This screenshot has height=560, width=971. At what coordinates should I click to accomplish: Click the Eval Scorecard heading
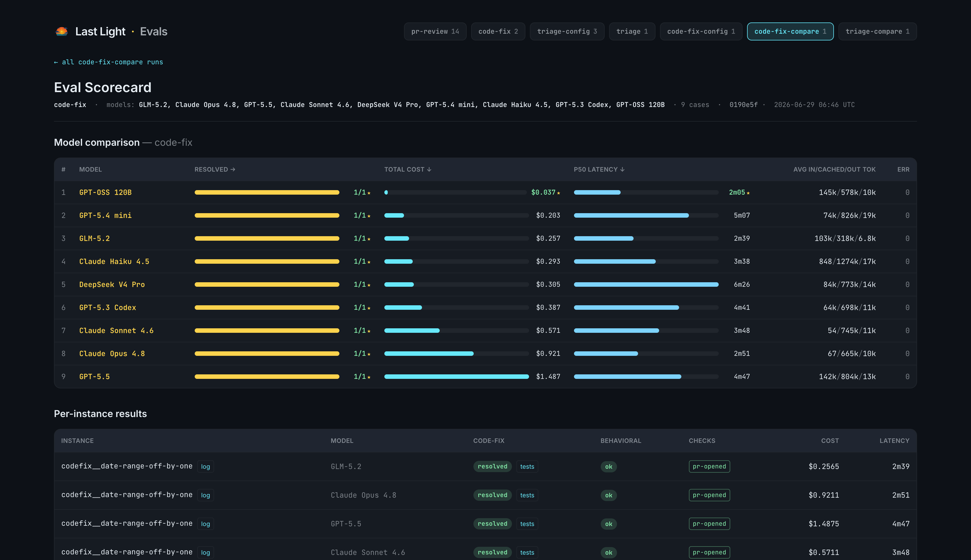coord(103,87)
